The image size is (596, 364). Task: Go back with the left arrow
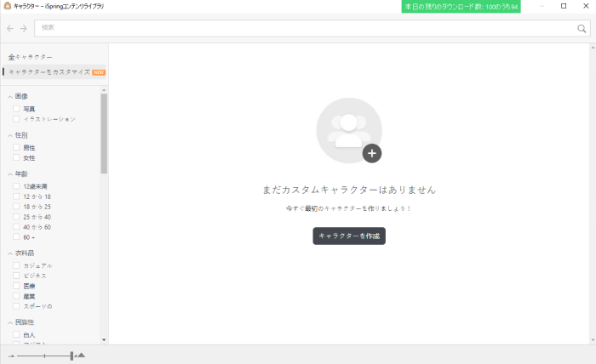click(10, 28)
